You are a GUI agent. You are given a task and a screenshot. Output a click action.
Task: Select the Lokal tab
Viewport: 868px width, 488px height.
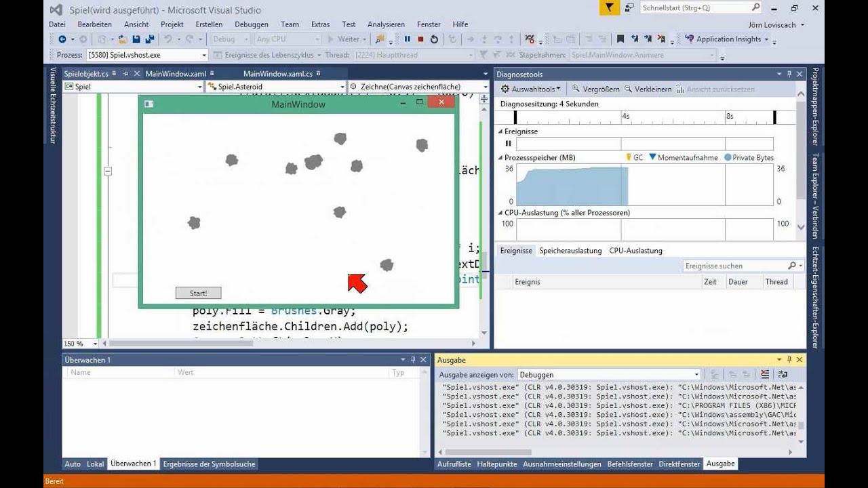click(x=96, y=464)
